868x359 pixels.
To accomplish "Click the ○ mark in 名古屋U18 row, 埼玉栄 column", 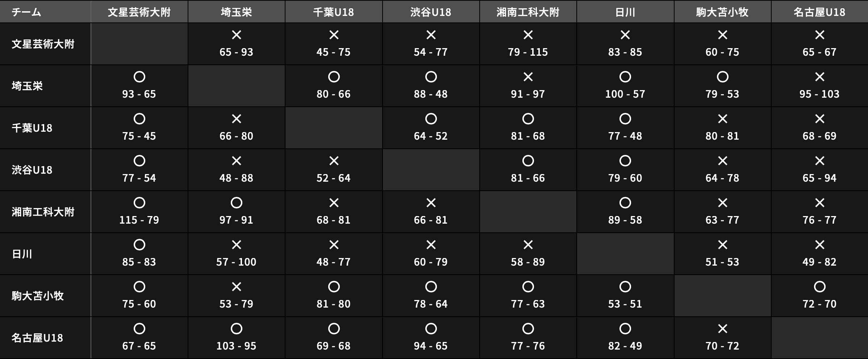I will [237, 329].
